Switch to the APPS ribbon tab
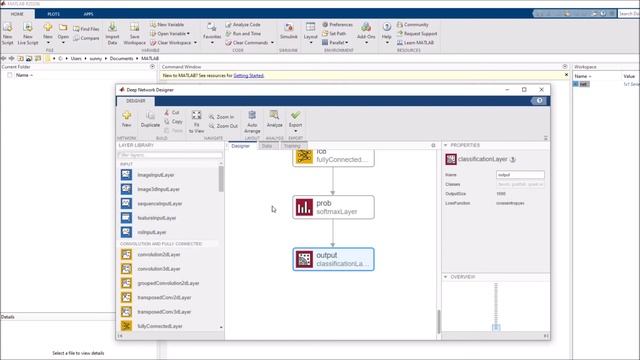This screenshot has width=640, height=360. tap(88, 14)
